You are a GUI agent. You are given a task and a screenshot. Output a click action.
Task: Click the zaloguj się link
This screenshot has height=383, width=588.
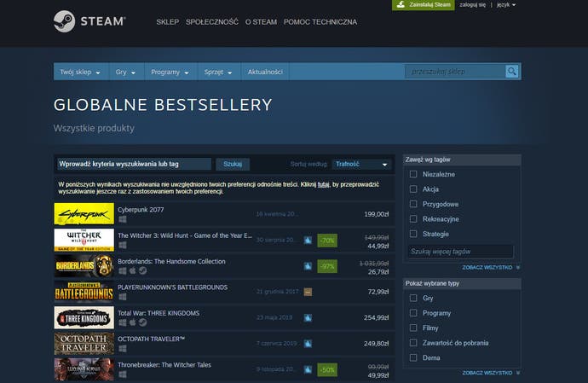pos(472,5)
